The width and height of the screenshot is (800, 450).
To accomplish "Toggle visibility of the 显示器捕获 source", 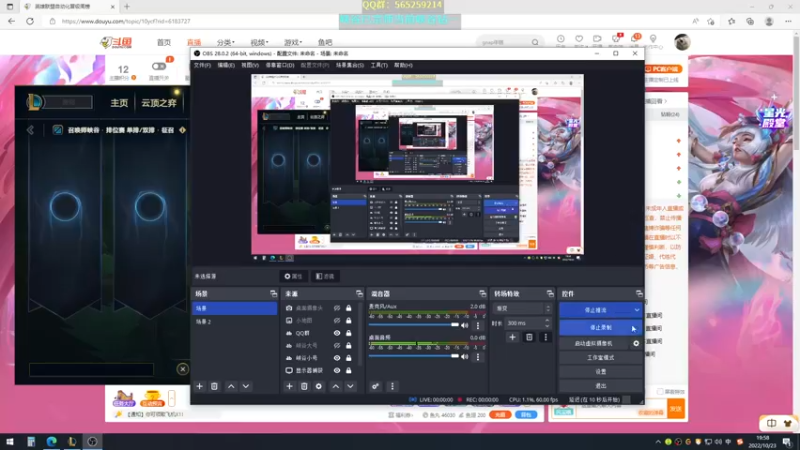I will (x=337, y=370).
